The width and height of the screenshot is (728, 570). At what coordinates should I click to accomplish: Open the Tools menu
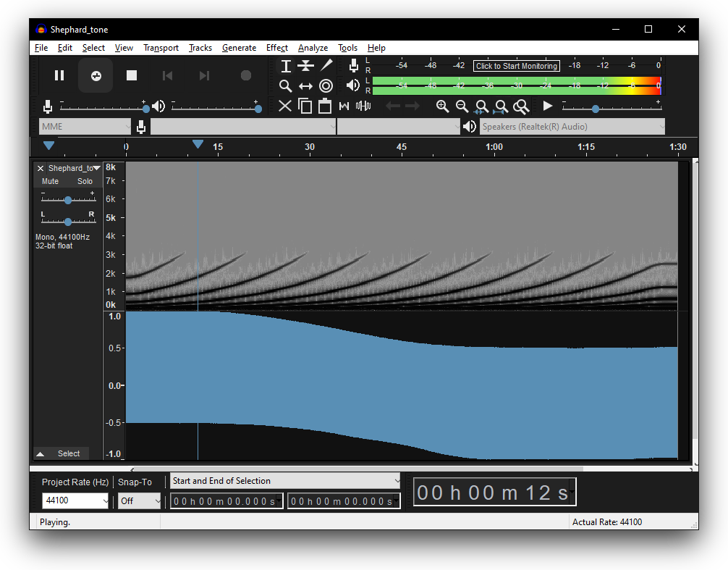click(347, 48)
